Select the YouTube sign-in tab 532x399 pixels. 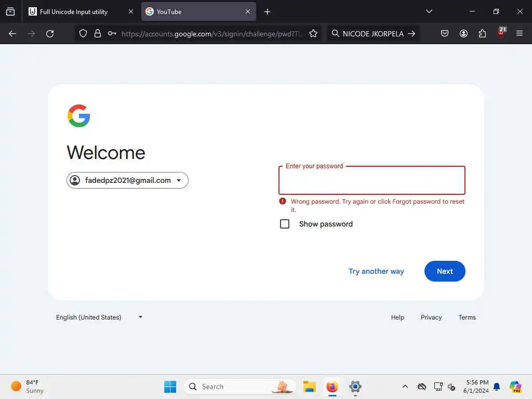(198, 11)
